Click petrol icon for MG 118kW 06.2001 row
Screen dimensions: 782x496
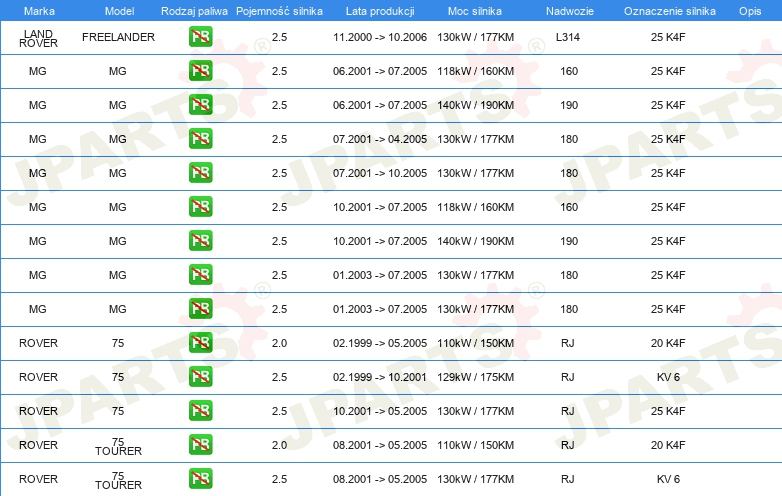click(200, 71)
